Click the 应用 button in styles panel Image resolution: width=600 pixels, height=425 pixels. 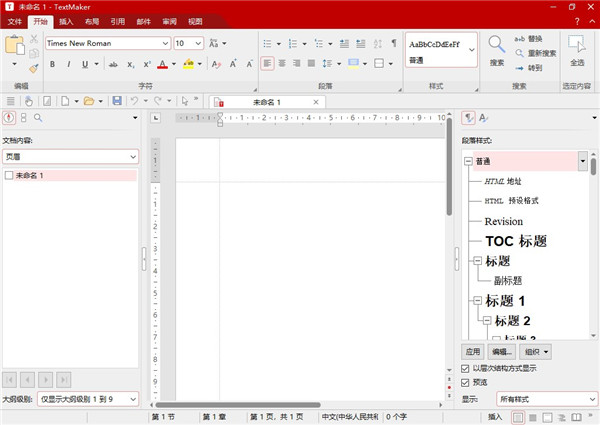[x=473, y=352]
